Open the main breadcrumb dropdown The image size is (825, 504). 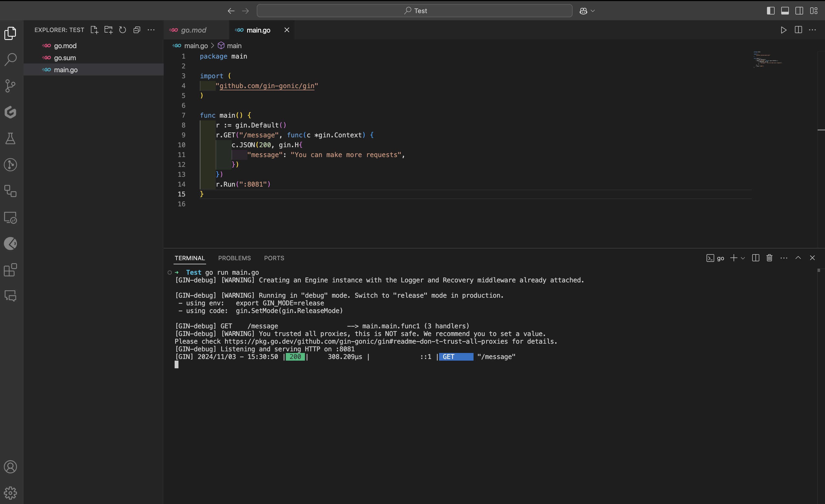[233, 45]
